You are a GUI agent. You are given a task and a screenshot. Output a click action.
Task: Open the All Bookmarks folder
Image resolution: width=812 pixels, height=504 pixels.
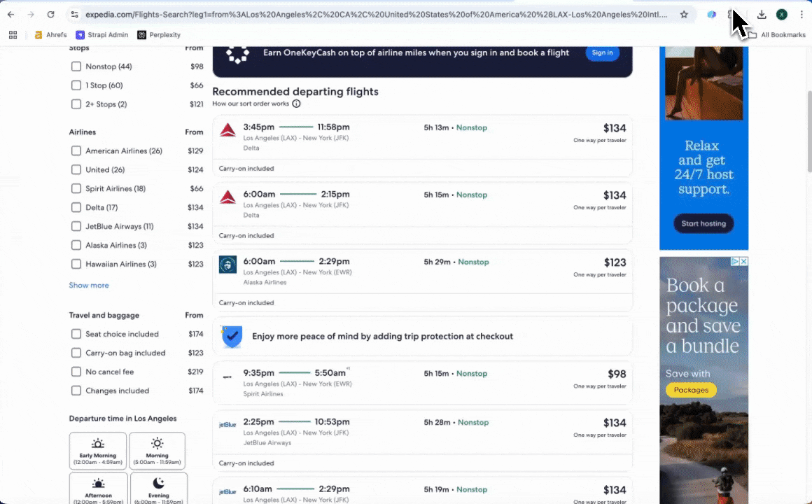coord(776,34)
